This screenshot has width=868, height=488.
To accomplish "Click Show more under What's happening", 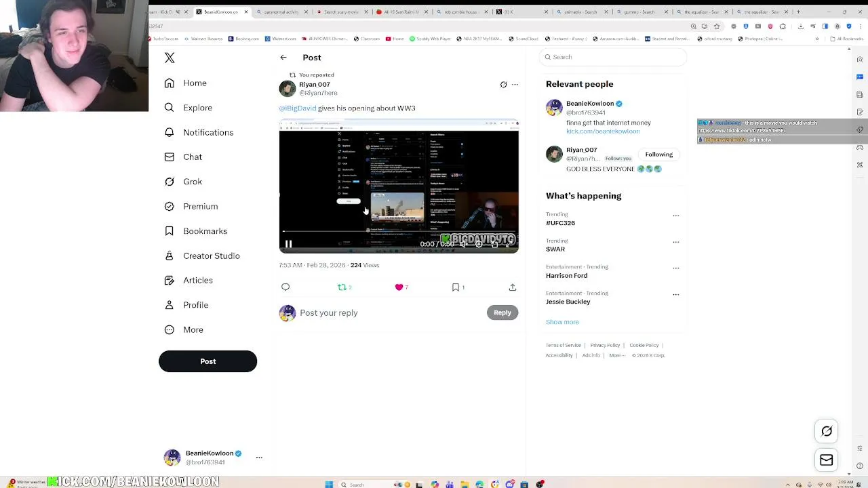I will (562, 322).
